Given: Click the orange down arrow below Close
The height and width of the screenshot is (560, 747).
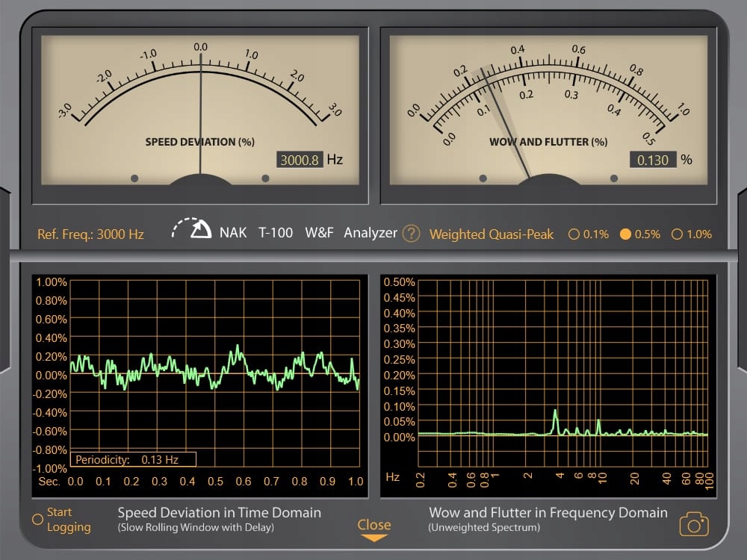Looking at the screenshot, I should (x=373, y=538).
